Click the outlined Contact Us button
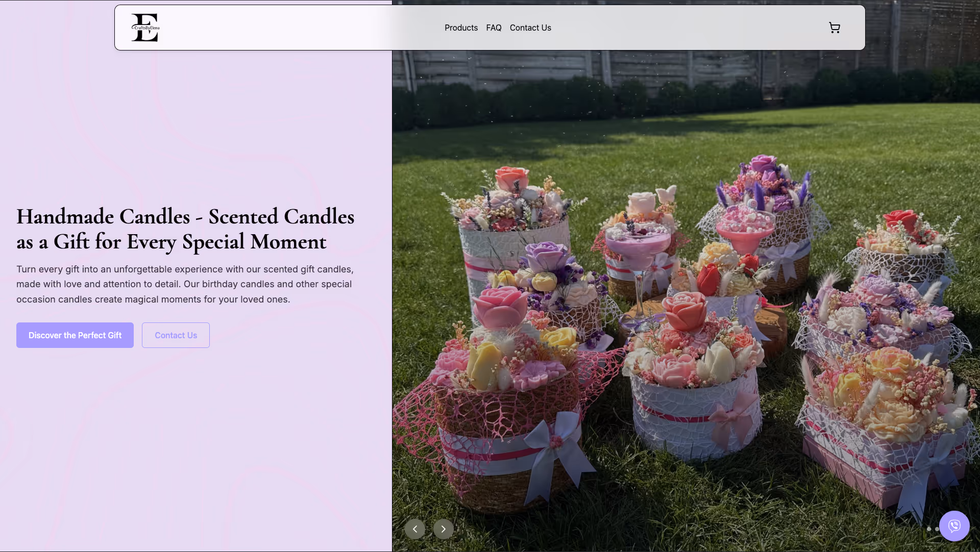980x552 pixels. 176,335
